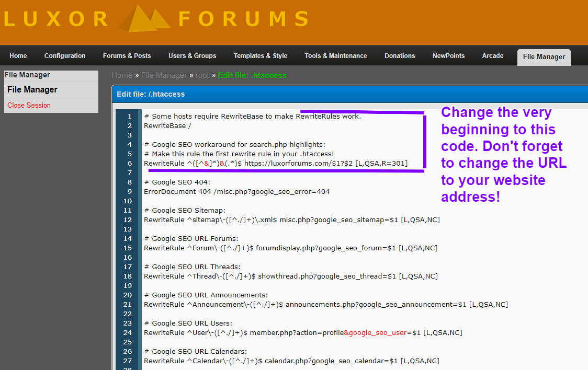Image resolution: width=588 pixels, height=370 pixels.
Task: Click the luxorforums.com RewriteRule line
Action: pyautogui.click(x=276, y=163)
